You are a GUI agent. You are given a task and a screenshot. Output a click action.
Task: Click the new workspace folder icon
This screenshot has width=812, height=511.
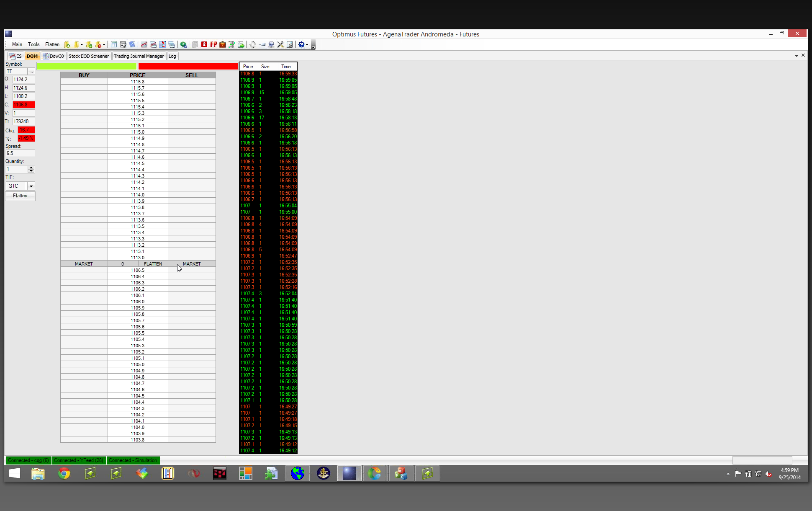(67, 44)
